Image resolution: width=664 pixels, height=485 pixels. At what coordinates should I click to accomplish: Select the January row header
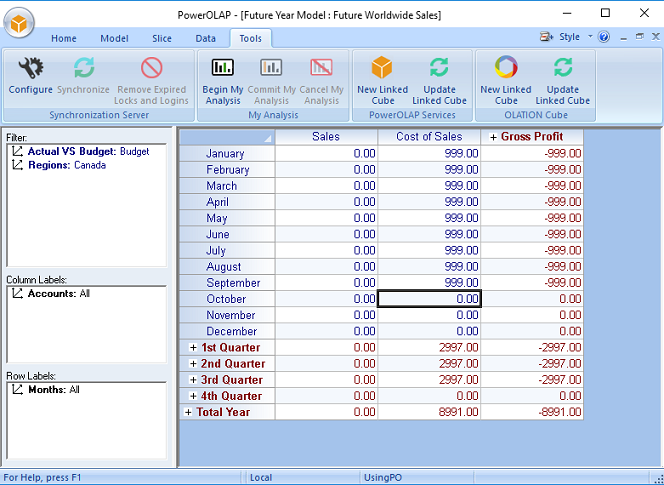(227, 153)
